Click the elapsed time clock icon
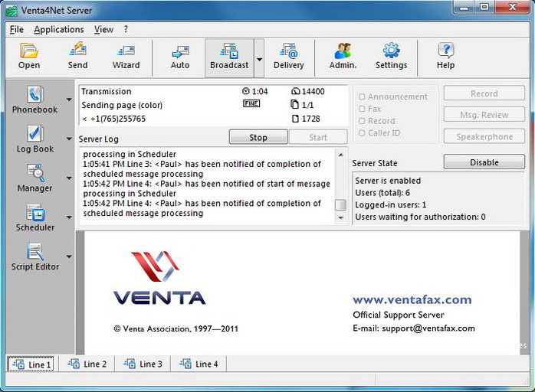The height and width of the screenshot is (392, 535). click(246, 91)
